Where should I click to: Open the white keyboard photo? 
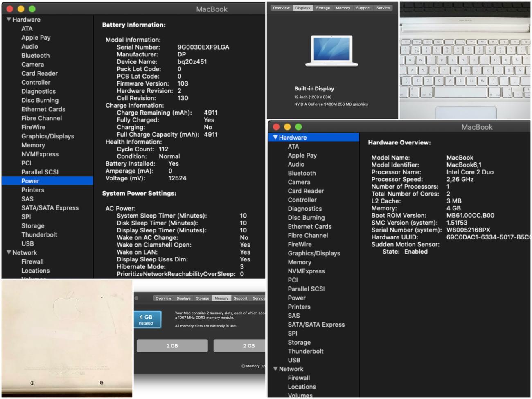pyautogui.click(x=465, y=61)
